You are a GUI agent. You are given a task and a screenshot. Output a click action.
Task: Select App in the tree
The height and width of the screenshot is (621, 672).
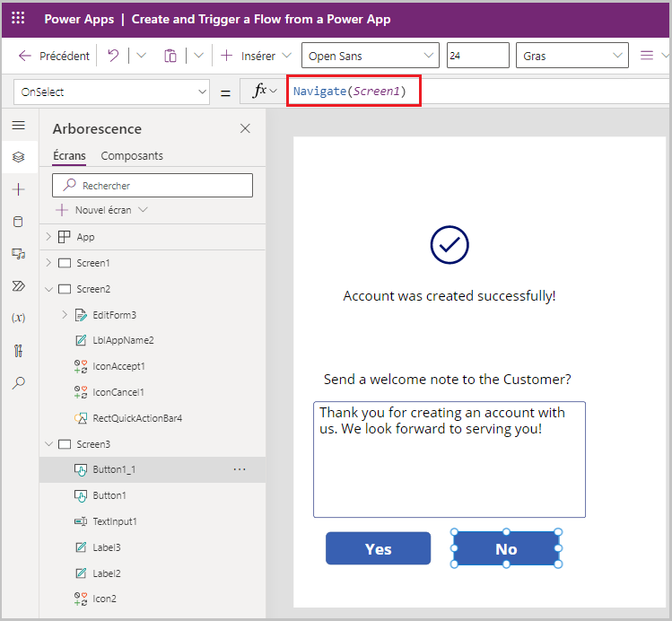pos(85,237)
